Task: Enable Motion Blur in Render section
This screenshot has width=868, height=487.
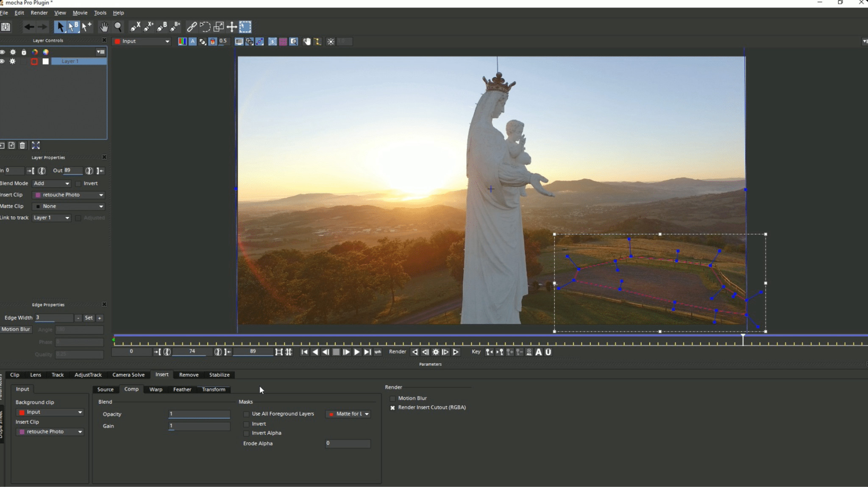Action: [392, 398]
